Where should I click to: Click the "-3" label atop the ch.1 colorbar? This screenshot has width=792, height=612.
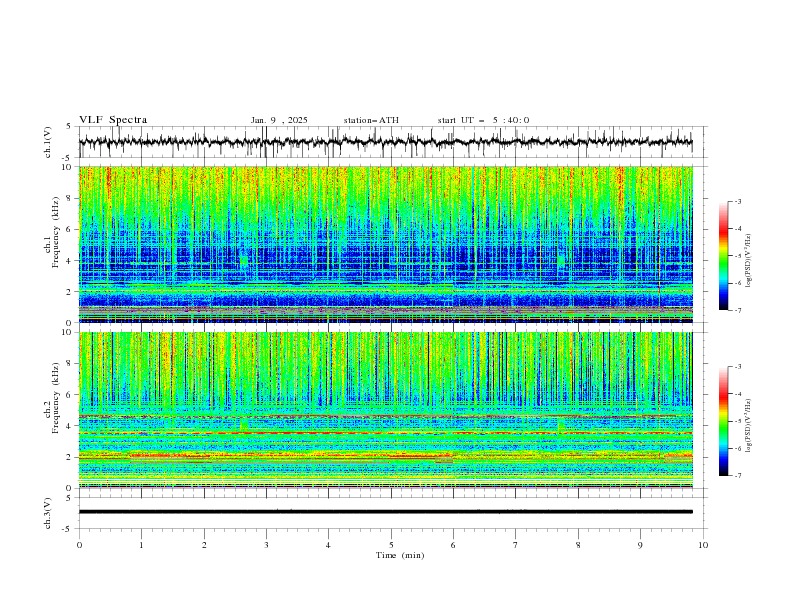pos(737,201)
